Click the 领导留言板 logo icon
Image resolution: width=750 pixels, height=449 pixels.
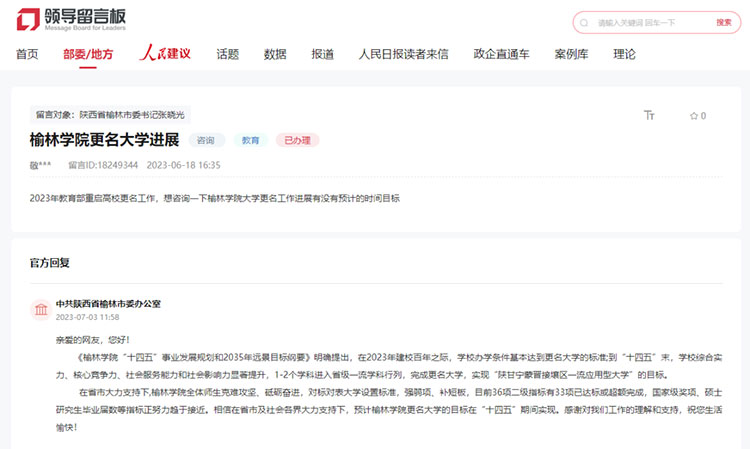click(28, 19)
